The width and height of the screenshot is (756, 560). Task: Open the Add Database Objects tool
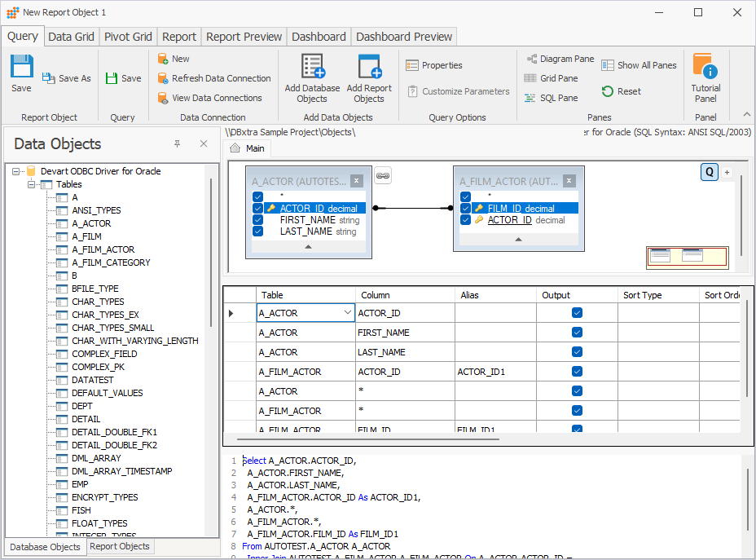click(312, 77)
